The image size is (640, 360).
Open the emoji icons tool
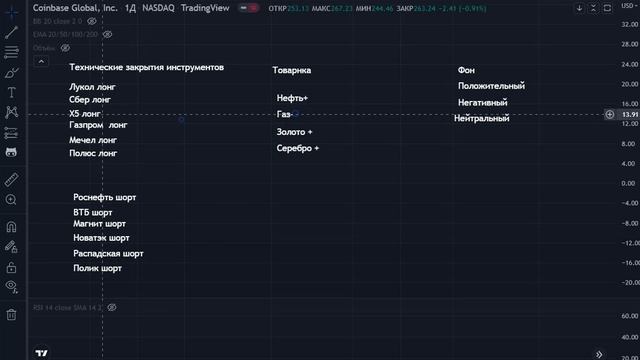(11, 152)
